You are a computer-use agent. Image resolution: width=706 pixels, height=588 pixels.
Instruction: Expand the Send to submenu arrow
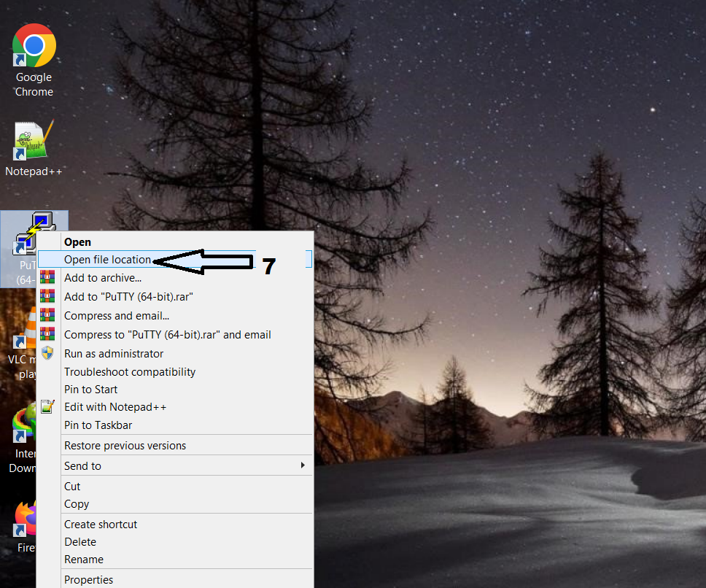click(x=303, y=465)
